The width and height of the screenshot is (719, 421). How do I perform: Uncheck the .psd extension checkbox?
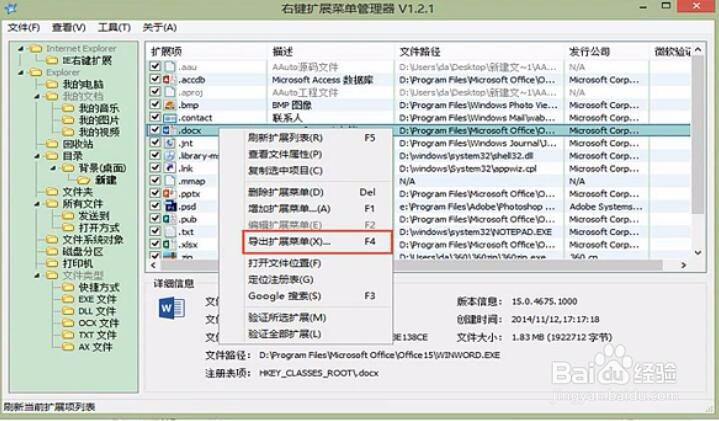155,206
